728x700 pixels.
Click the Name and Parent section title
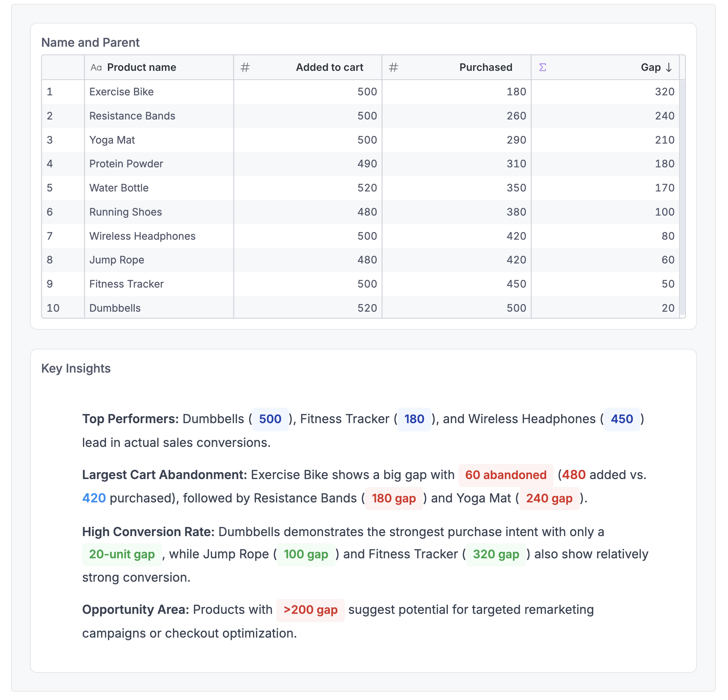tap(90, 43)
